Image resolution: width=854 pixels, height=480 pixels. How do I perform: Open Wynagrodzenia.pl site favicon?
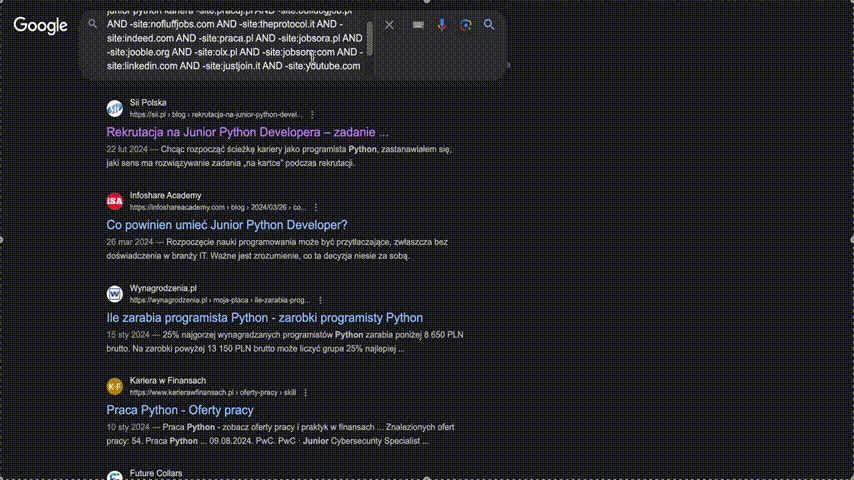pyautogui.click(x=114, y=294)
